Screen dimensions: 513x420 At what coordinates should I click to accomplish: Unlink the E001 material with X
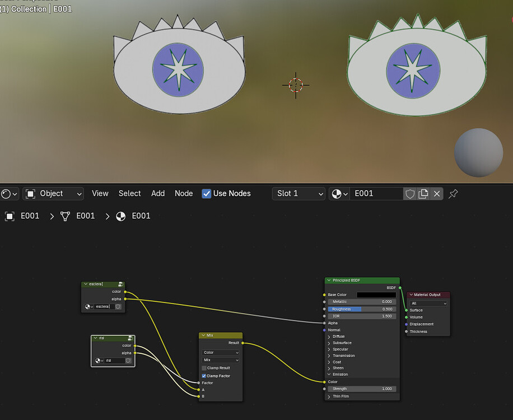[437, 194]
